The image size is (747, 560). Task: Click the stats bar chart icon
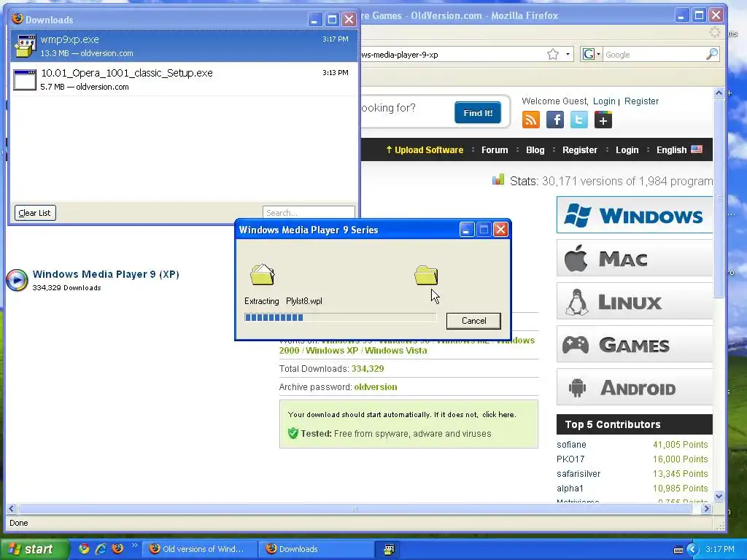498,179
